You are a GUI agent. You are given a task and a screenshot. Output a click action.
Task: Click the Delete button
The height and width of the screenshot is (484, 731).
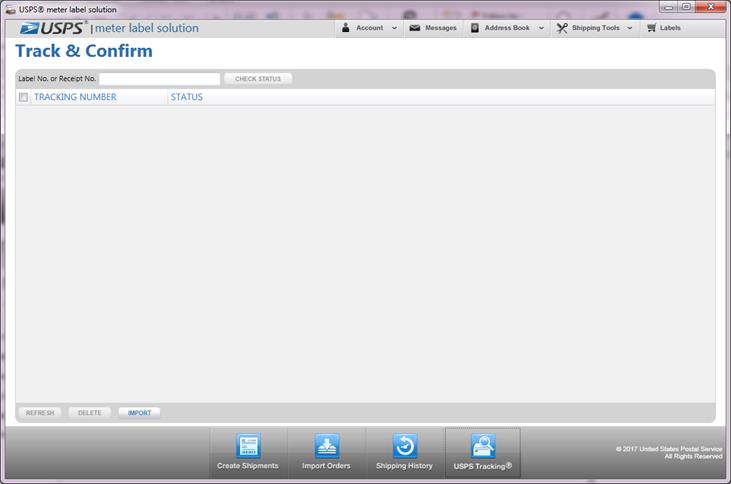tap(90, 413)
